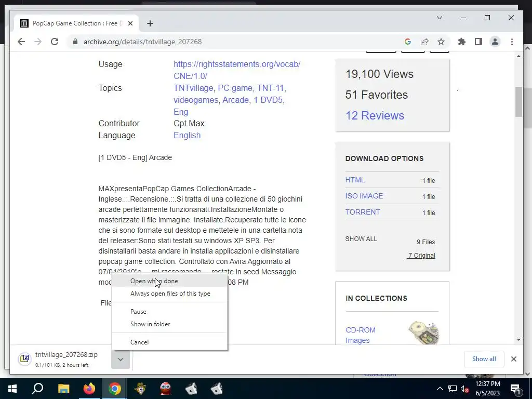Open File Explorer from the taskbar
This screenshot has height=399, width=532.
pyautogui.click(x=63, y=389)
